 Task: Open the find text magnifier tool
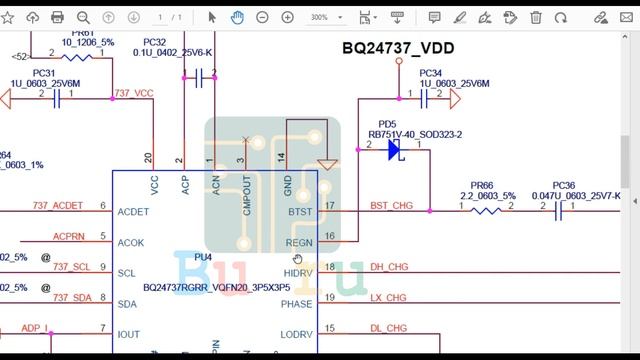(x=83, y=18)
